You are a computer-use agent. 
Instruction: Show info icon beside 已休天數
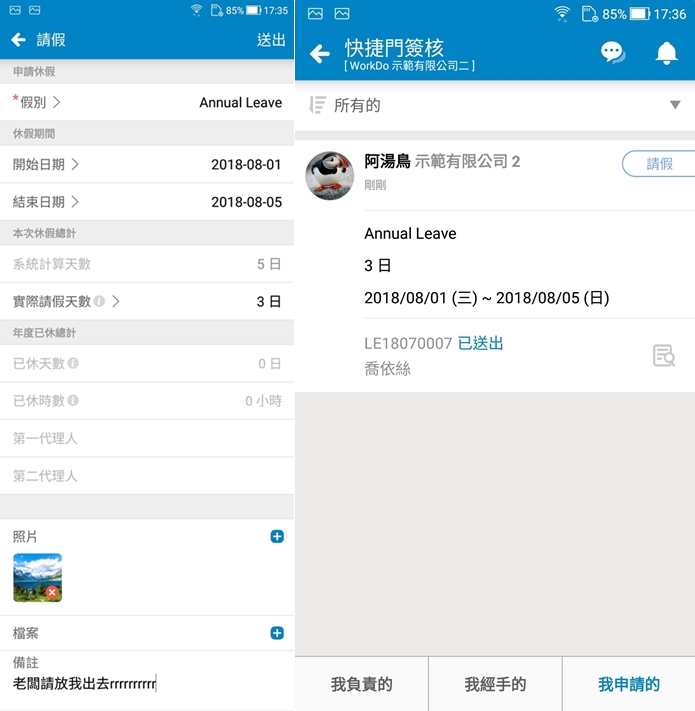pos(73,363)
